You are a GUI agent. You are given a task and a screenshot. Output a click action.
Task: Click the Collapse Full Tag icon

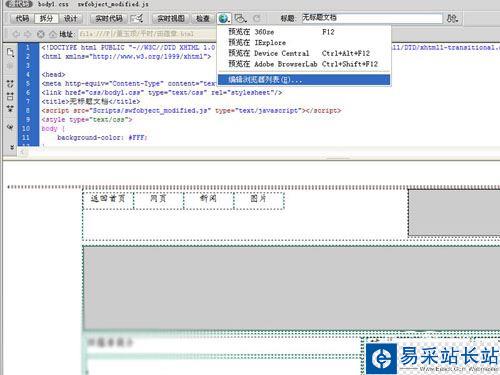tap(10, 84)
